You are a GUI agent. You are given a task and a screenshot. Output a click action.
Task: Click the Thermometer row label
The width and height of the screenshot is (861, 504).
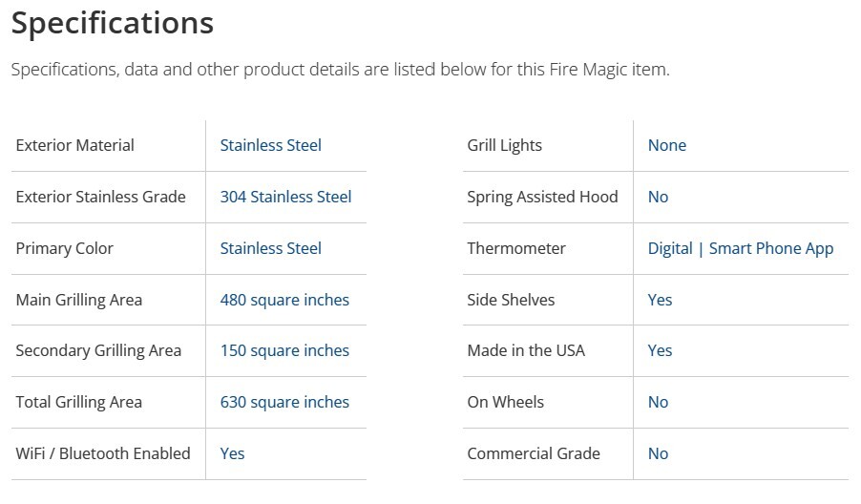point(515,248)
